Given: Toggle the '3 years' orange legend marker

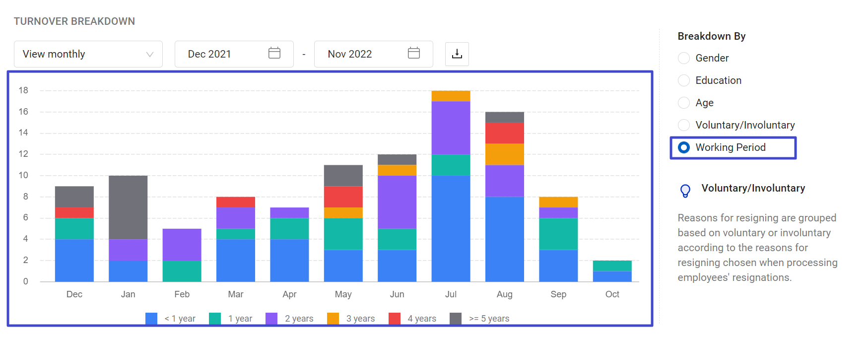Looking at the screenshot, I should pos(333,319).
